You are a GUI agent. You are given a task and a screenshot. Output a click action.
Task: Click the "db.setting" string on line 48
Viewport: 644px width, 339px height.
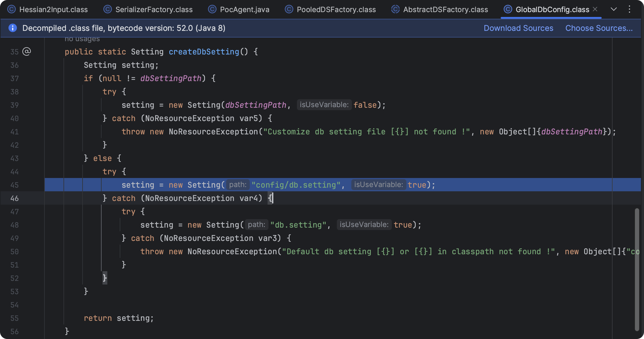[298, 225]
